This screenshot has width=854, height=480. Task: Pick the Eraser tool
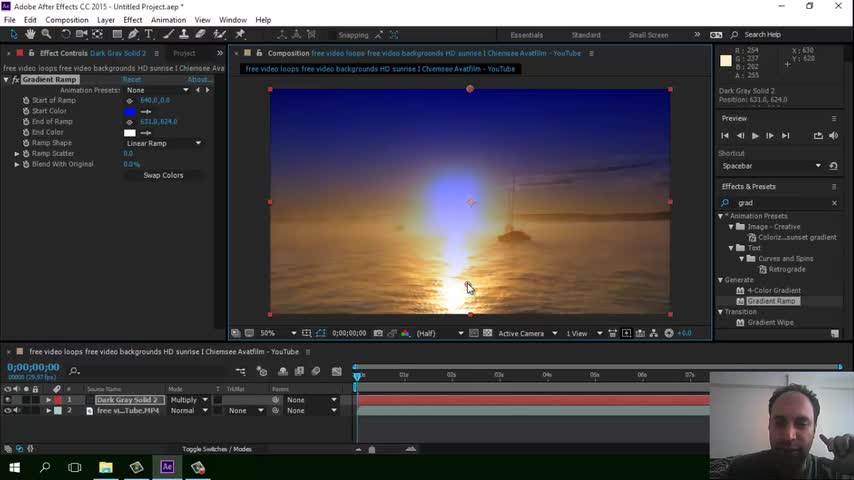[200, 34]
